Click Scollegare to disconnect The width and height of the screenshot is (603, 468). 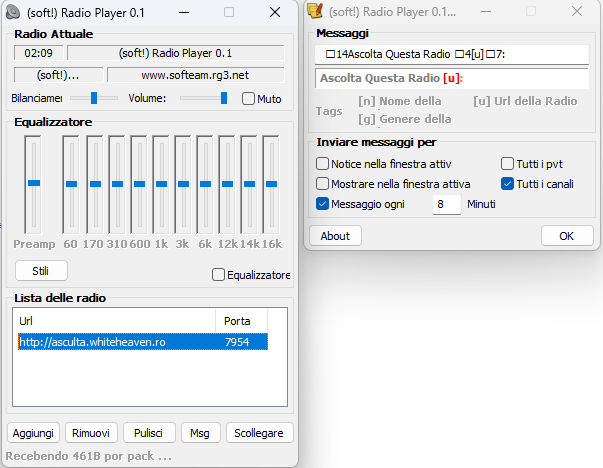[259, 433]
